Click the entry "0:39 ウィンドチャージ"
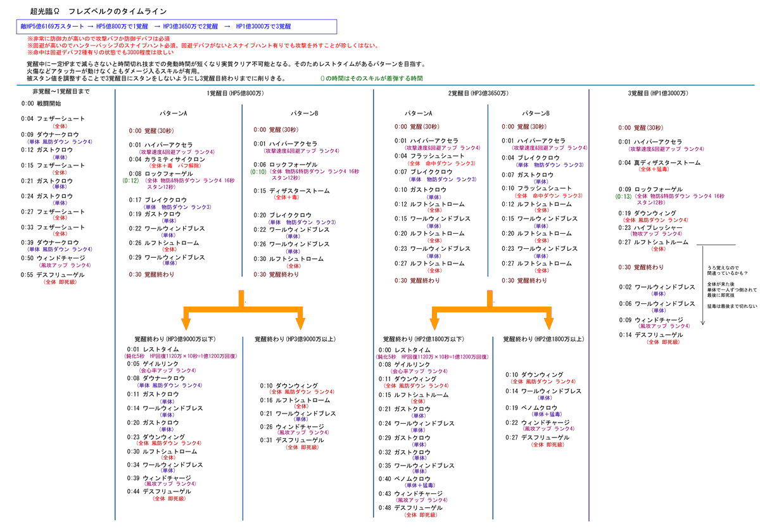The height and width of the screenshot is (532, 760). point(159,478)
